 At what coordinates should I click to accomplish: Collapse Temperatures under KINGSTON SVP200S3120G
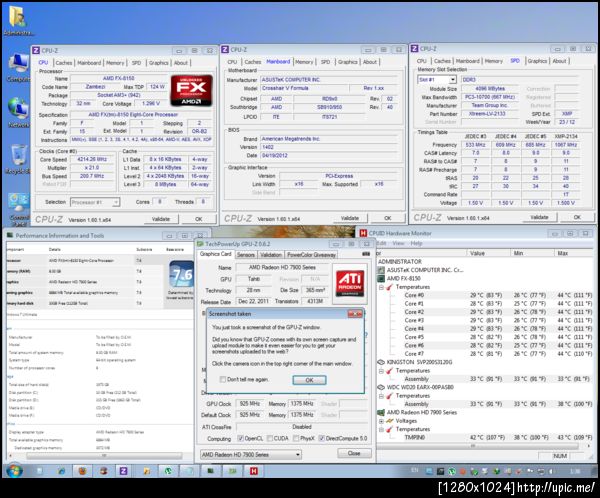point(381,371)
